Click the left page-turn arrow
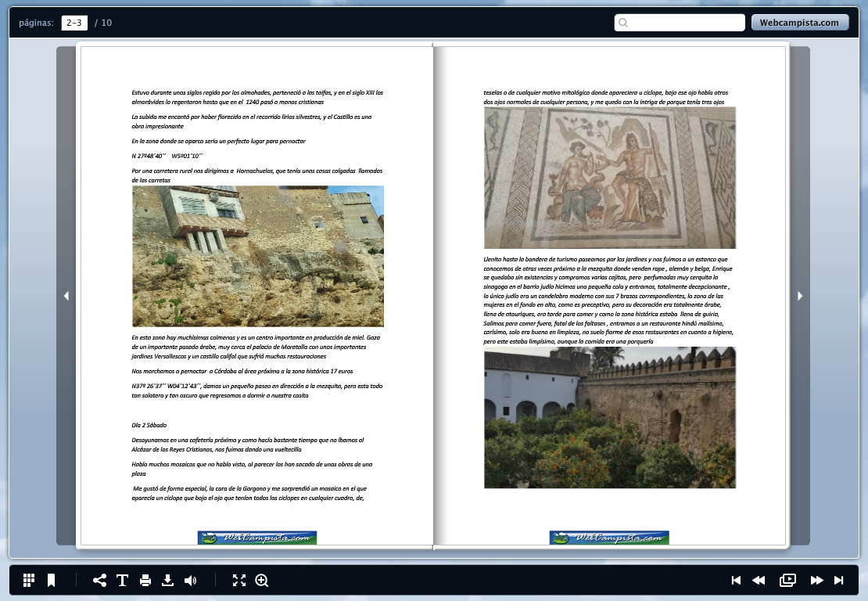 [66, 296]
